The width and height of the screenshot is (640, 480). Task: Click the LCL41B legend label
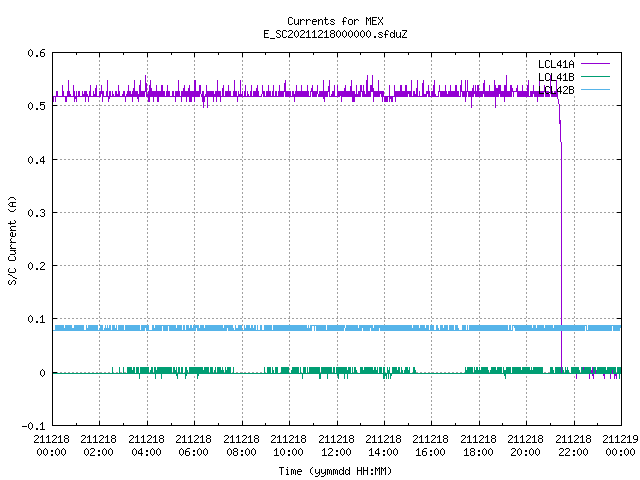click(x=556, y=77)
